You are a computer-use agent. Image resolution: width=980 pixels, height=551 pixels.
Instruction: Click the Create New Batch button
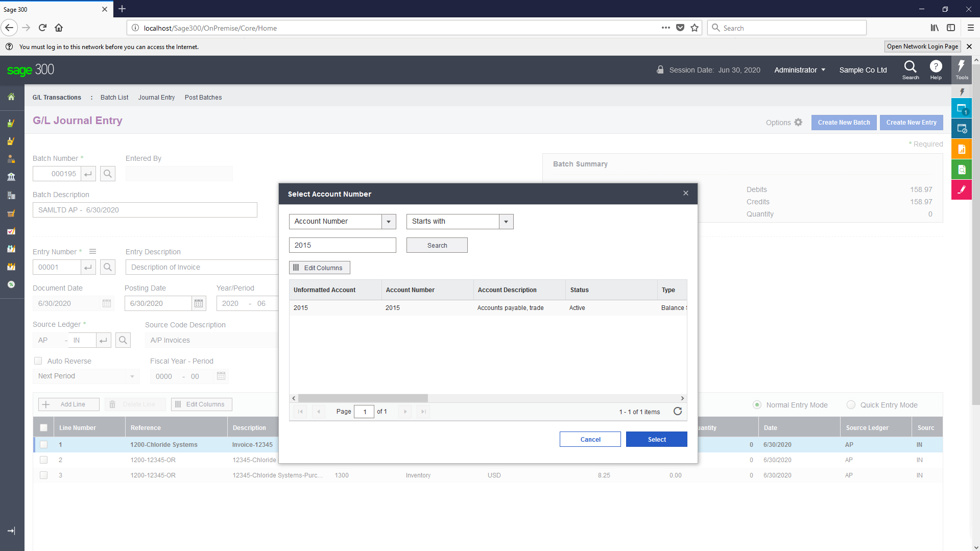pos(844,123)
